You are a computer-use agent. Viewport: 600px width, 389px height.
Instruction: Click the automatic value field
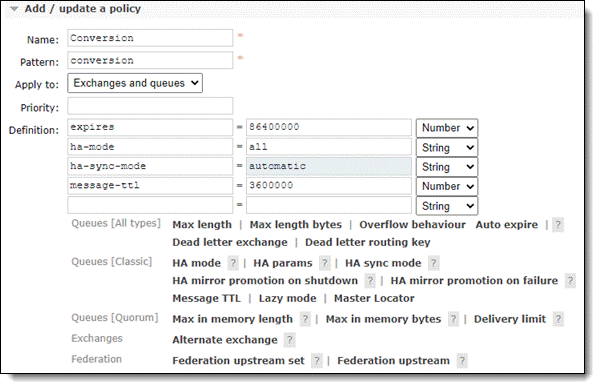(329, 166)
